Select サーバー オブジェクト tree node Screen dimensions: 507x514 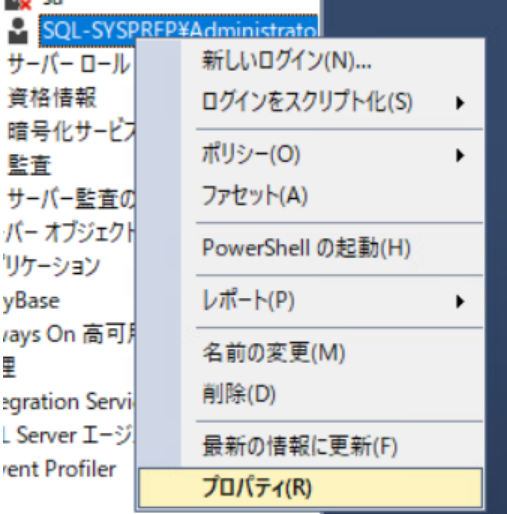click(69, 233)
